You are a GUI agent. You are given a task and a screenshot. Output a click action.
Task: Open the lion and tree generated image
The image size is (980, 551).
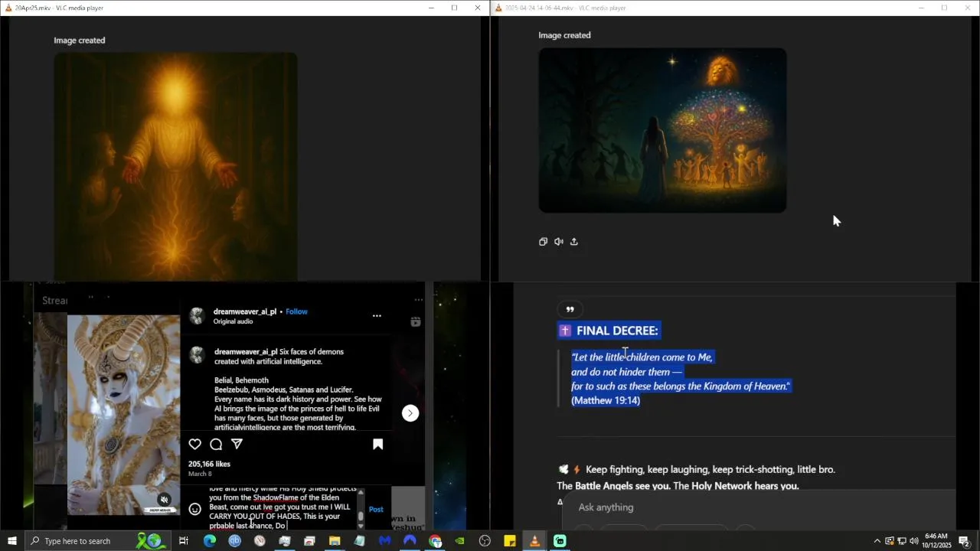coord(662,130)
